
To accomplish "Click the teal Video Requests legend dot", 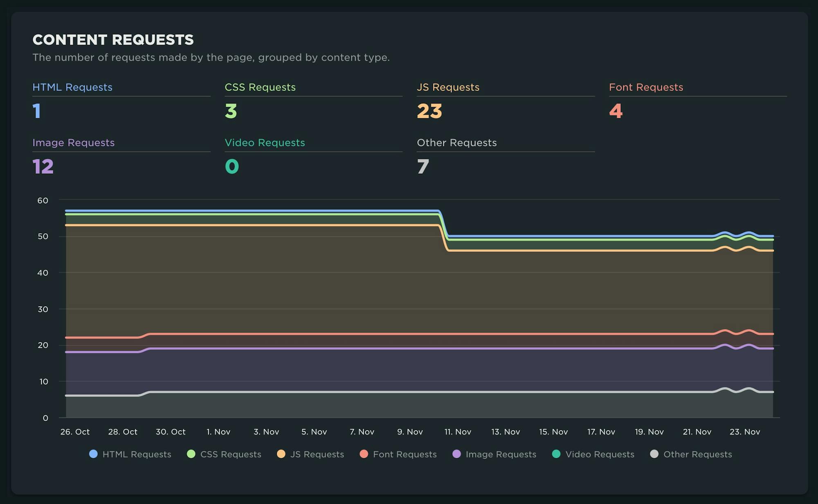I will tap(556, 454).
